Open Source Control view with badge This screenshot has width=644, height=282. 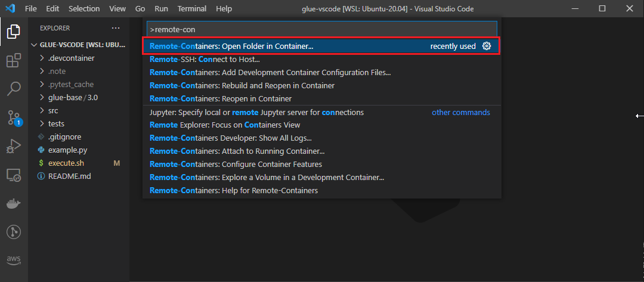14,117
